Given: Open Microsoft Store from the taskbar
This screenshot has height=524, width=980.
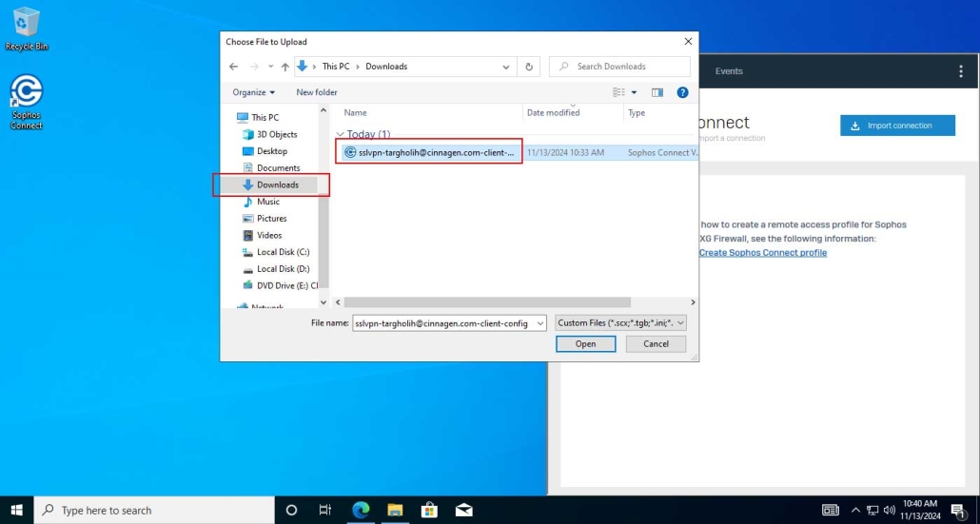Looking at the screenshot, I should tap(429, 511).
